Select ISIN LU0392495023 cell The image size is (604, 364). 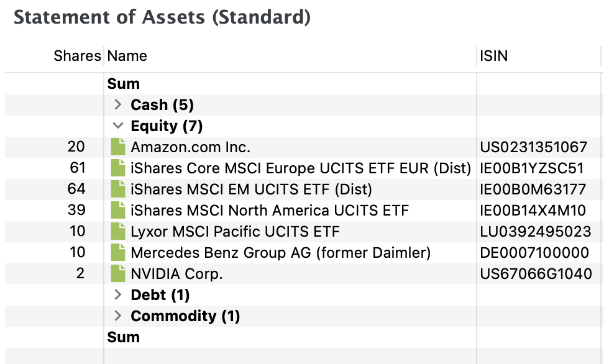[536, 232]
